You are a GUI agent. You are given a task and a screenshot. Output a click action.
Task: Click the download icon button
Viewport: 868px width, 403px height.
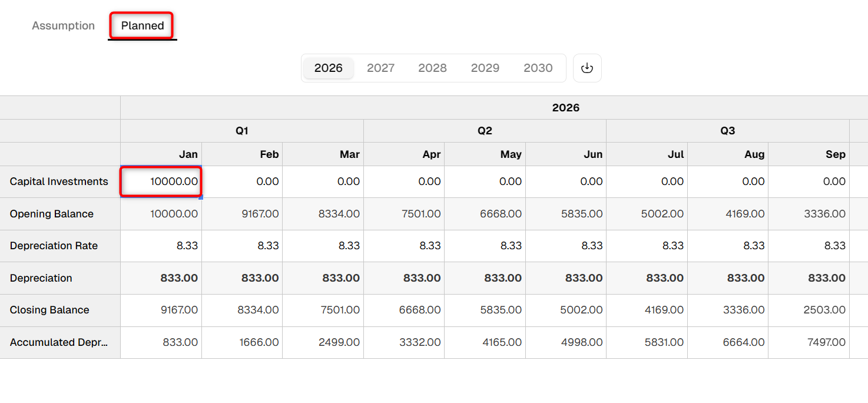587,68
